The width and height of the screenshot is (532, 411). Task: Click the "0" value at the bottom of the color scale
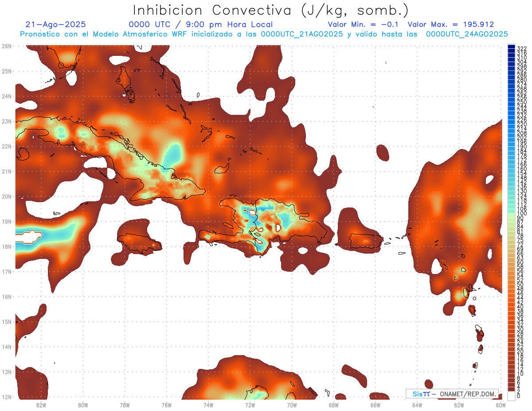[x=519, y=396]
